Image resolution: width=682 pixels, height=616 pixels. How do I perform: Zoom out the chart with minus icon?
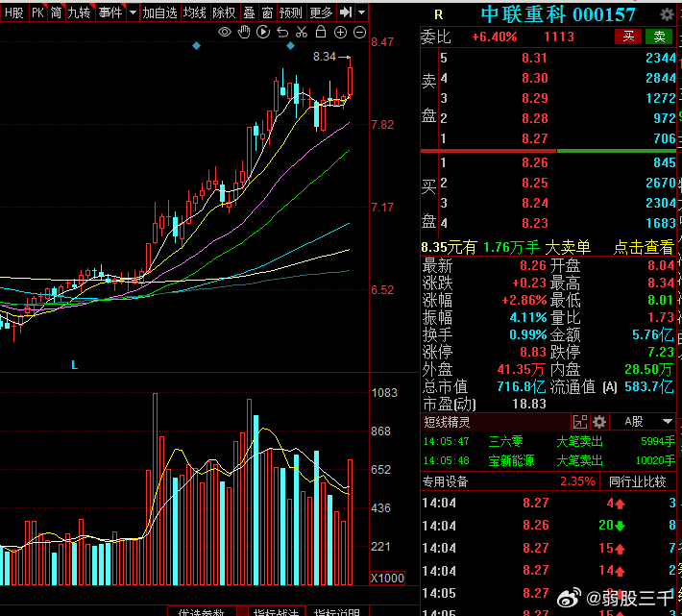[x=359, y=33]
